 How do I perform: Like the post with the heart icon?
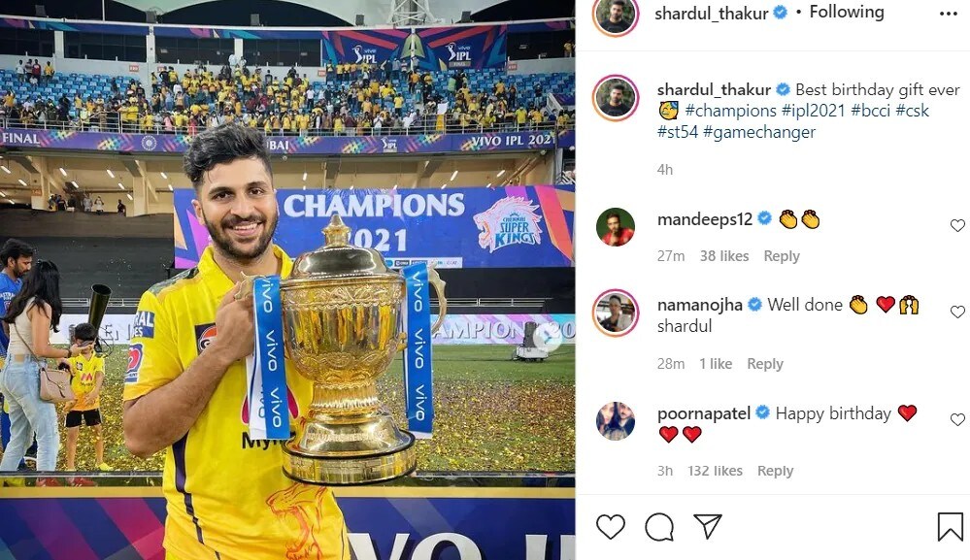tap(611, 527)
